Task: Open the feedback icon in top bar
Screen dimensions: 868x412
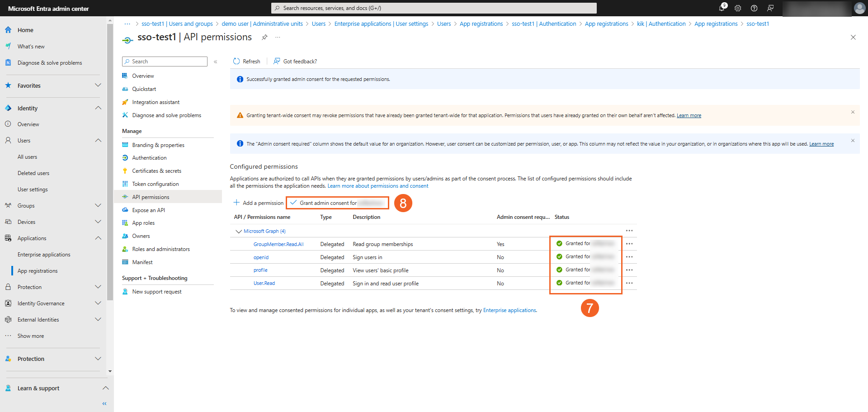Action: 770,8
